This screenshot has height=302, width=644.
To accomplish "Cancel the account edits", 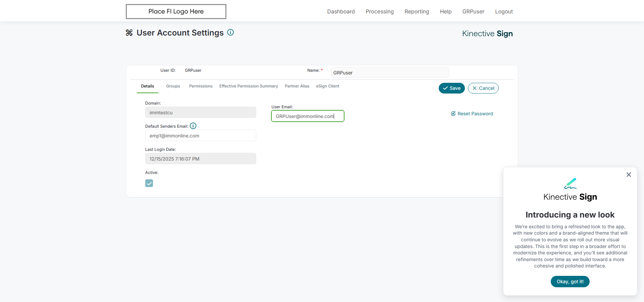I will [483, 88].
